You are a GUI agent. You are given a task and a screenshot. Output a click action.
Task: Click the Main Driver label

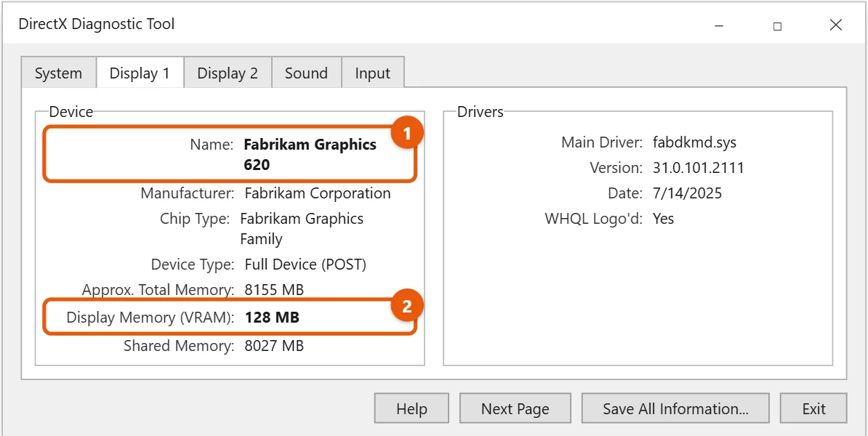click(602, 142)
